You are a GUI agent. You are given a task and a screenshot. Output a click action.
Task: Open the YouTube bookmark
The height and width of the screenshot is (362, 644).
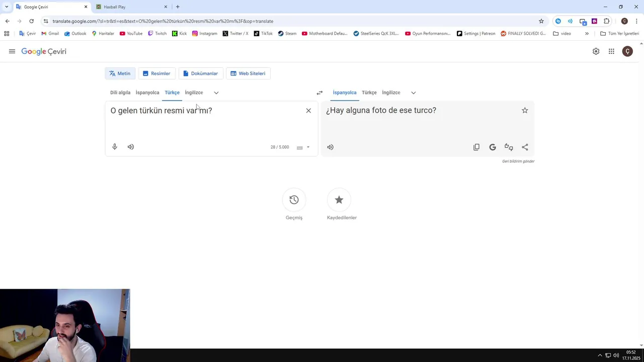[x=131, y=34]
